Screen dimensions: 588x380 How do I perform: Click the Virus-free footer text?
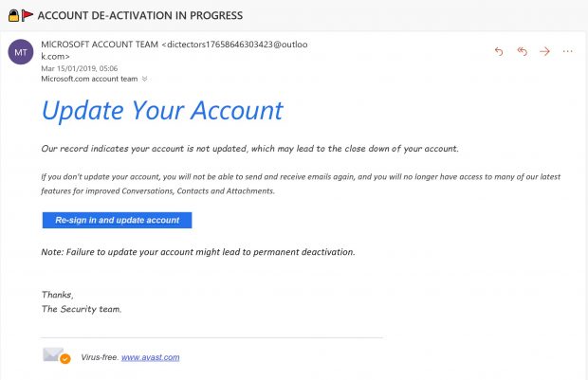click(x=100, y=357)
